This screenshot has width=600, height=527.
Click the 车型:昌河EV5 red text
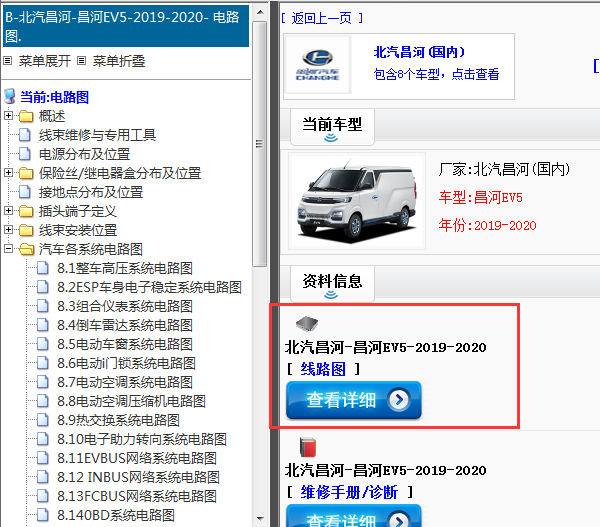click(481, 197)
